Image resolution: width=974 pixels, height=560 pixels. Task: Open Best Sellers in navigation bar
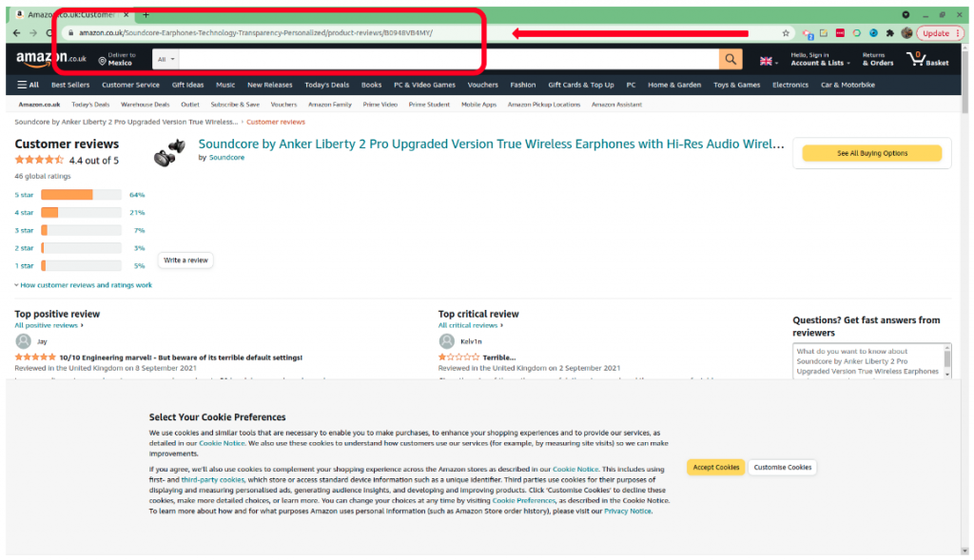[x=70, y=85]
